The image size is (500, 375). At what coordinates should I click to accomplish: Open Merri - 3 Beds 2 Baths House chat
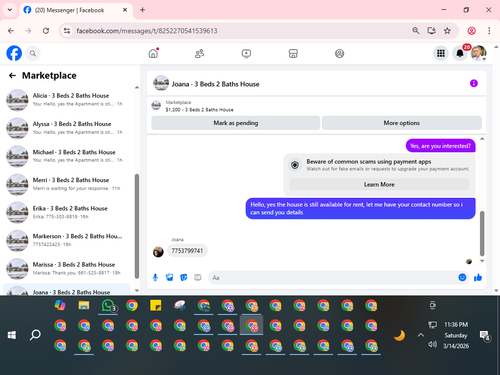[68, 184]
